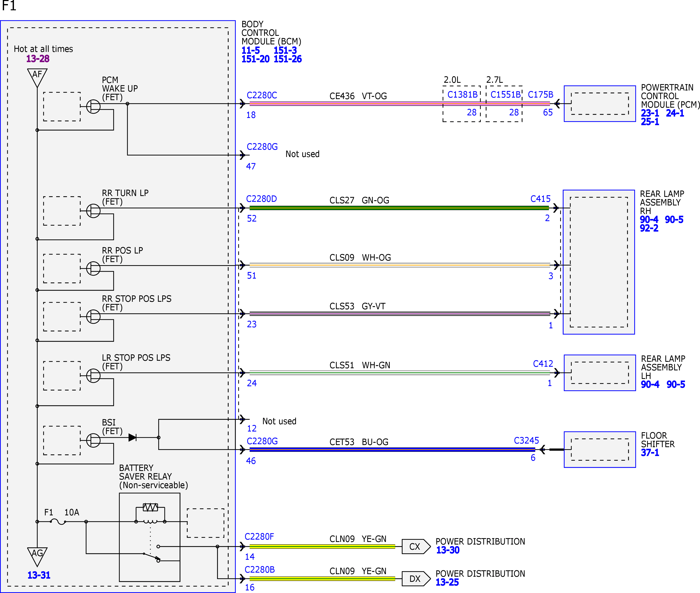Open rear lamp RH reference 92-2
The width and height of the screenshot is (700, 593).
(x=649, y=228)
